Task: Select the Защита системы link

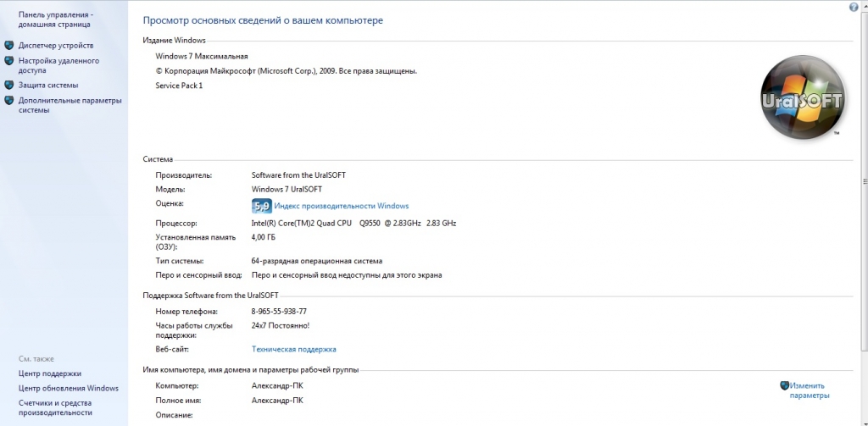Action: (48, 86)
